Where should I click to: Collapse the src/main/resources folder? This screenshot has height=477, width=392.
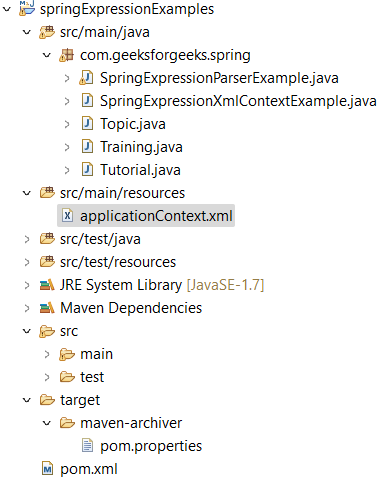click(27, 193)
